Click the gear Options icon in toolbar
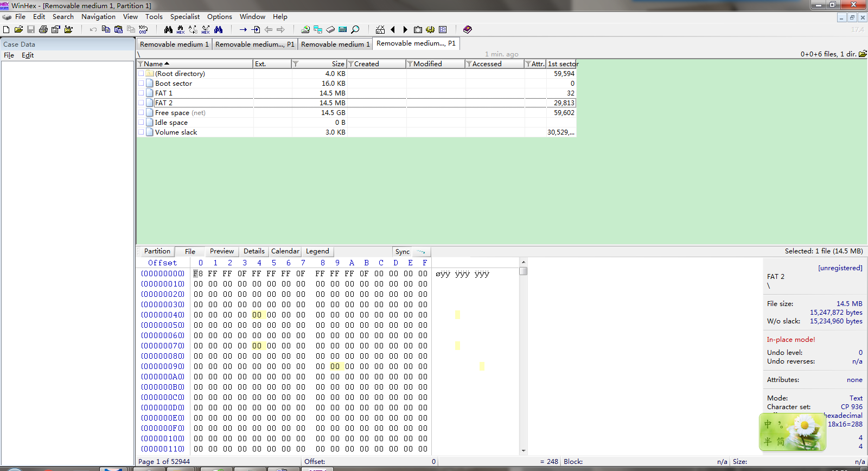 pyautogui.click(x=430, y=29)
